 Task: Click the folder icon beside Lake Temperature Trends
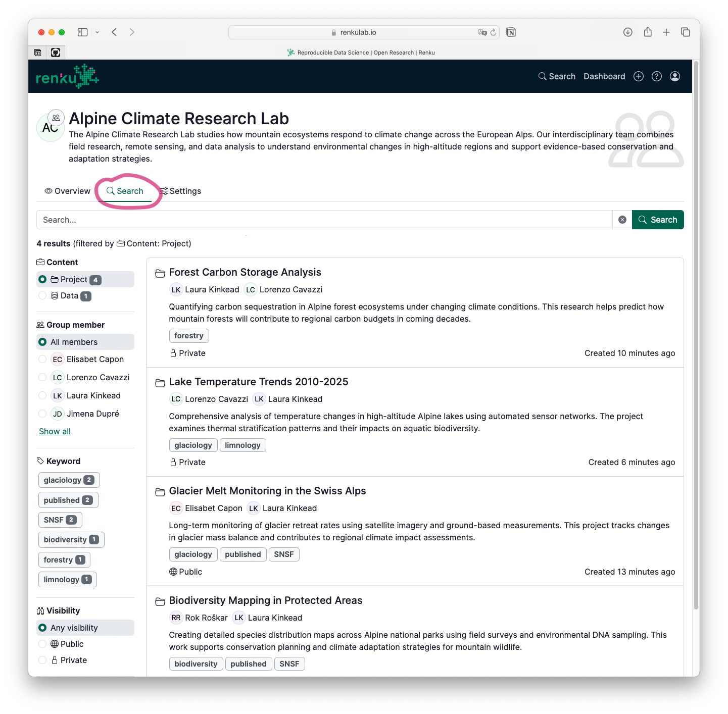pyautogui.click(x=160, y=383)
